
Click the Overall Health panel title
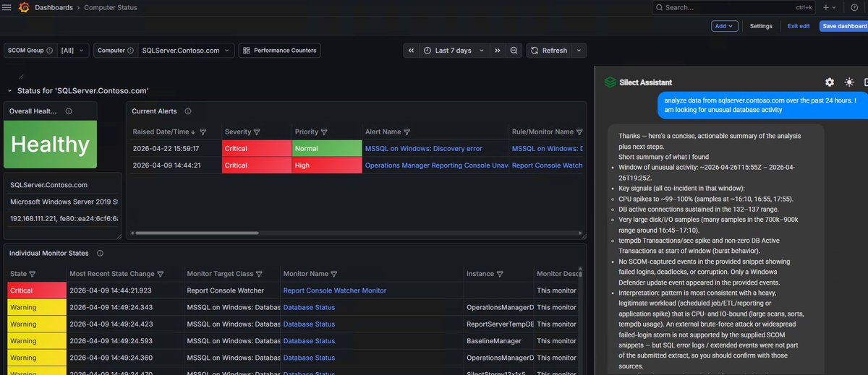[33, 111]
